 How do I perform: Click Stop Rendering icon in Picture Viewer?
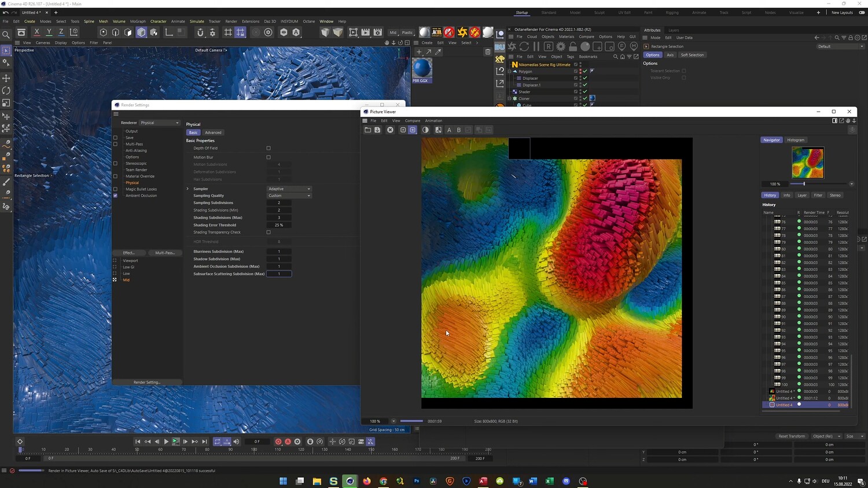point(390,130)
